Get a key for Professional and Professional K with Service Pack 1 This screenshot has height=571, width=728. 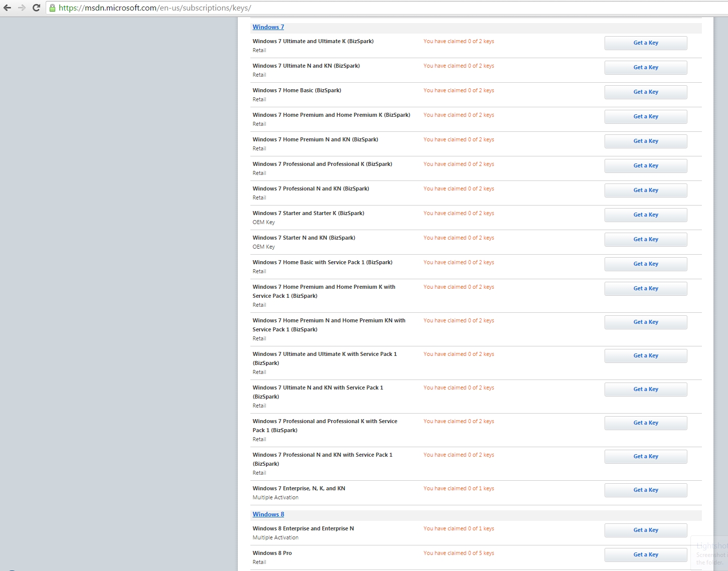tap(646, 423)
